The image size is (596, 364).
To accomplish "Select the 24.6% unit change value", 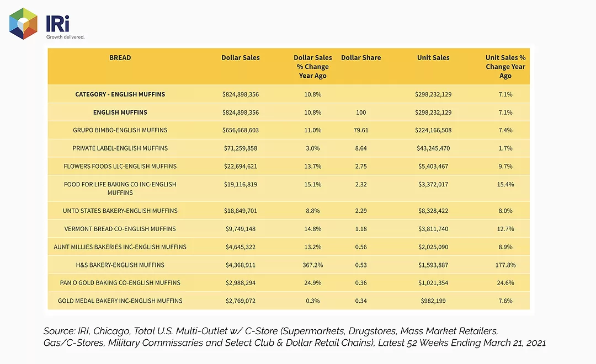I will pyautogui.click(x=505, y=283).
